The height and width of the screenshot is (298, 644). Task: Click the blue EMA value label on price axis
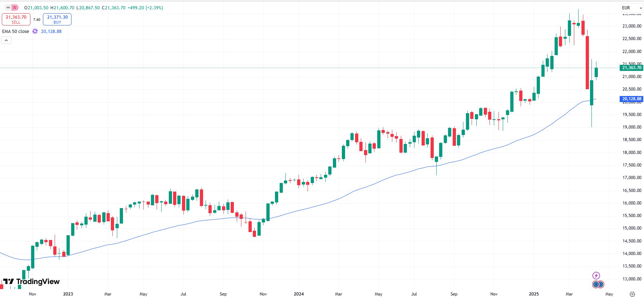point(632,99)
